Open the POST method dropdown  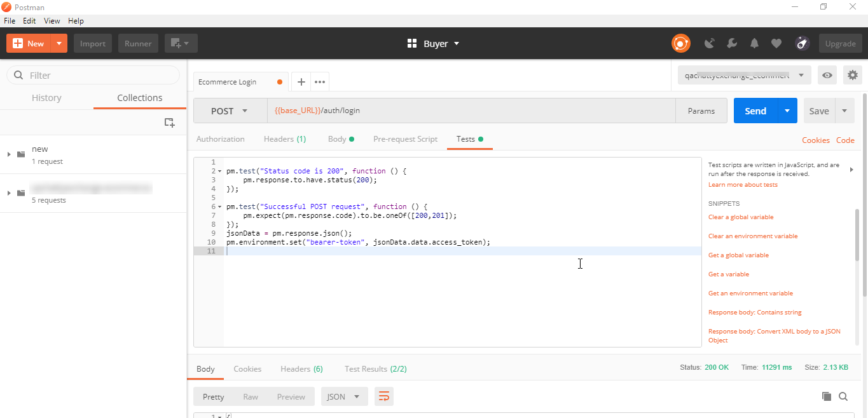pos(230,111)
